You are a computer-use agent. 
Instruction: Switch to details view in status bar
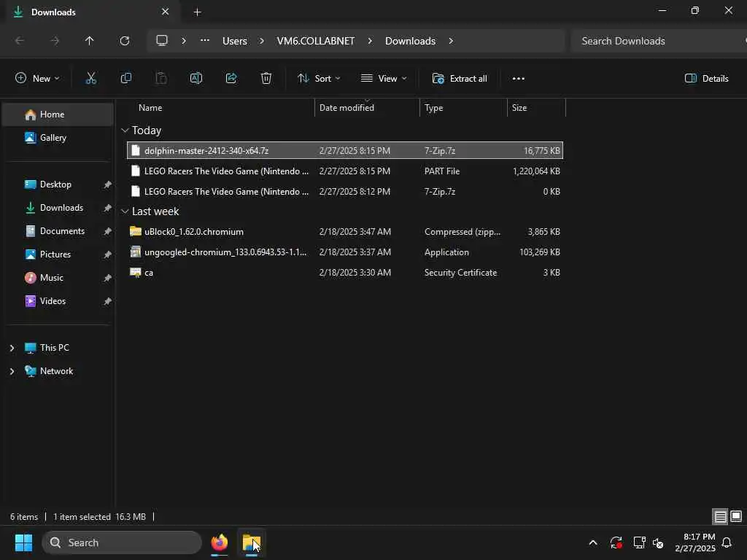coord(720,516)
